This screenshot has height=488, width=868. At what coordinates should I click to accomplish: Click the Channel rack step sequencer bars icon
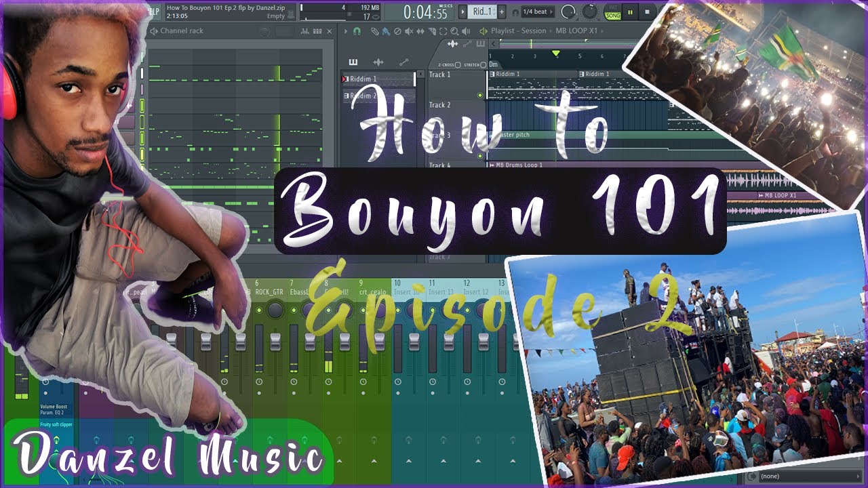[317, 31]
